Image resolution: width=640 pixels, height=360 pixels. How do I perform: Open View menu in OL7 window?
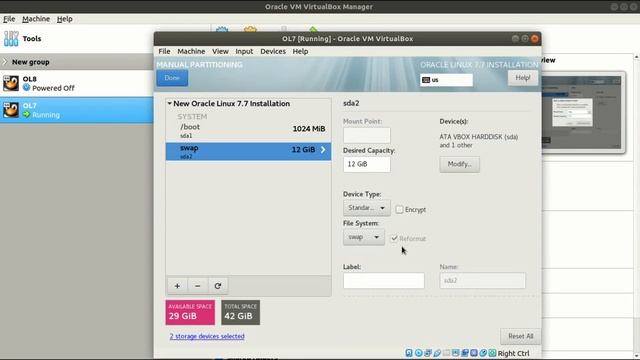pos(220,51)
